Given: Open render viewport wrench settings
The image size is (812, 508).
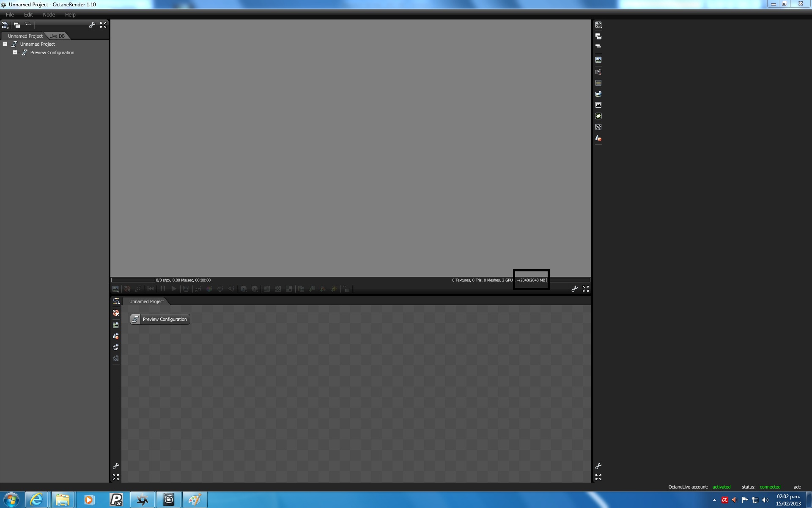Looking at the screenshot, I should click(x=574, y=289).
